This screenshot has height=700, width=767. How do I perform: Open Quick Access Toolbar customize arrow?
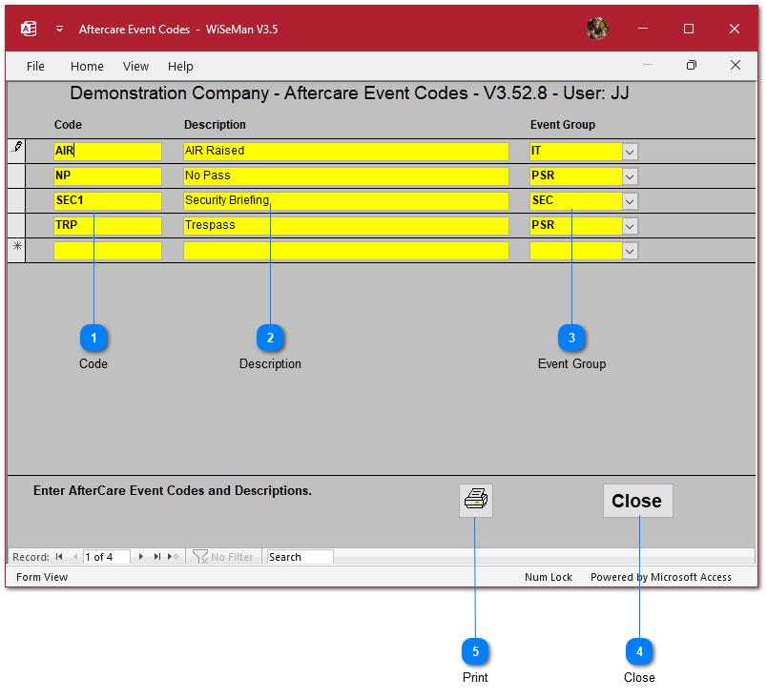click(x=59, y=29)
